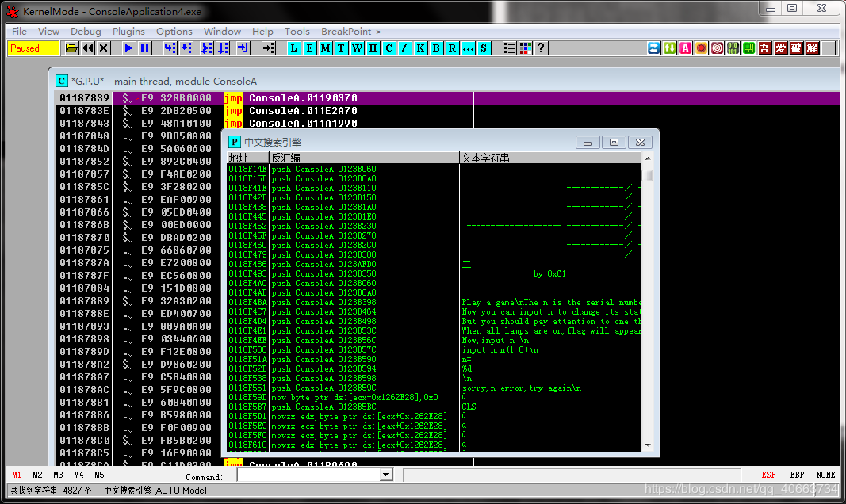Show Executable modules with E button
Image resolution: width=846 pixels, height=504 pixels.
click(x=309, y=48)
